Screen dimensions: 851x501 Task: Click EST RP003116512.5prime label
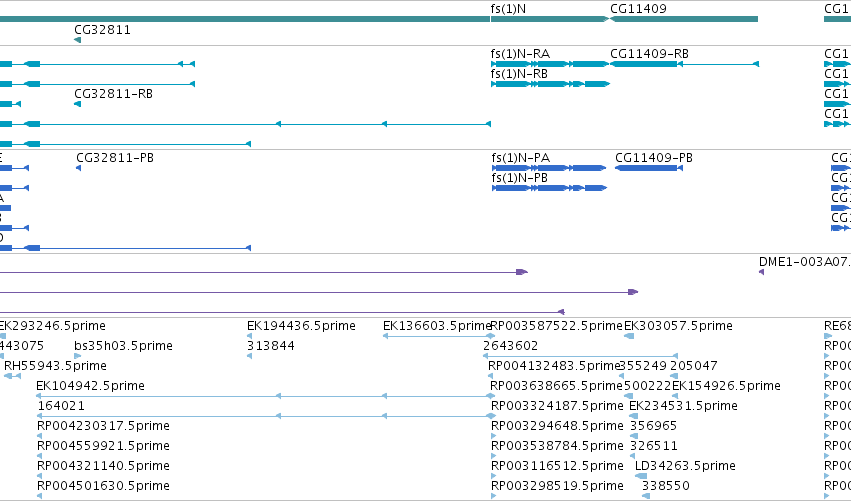click(x=557, y=466)
